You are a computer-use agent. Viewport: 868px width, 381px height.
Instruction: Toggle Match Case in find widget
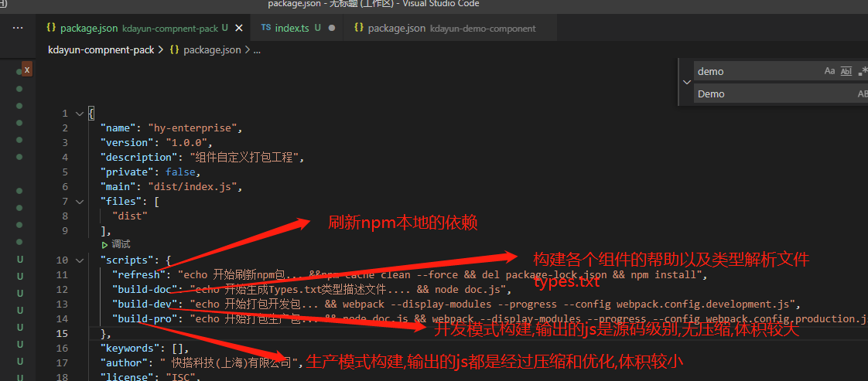coord(829,71)
